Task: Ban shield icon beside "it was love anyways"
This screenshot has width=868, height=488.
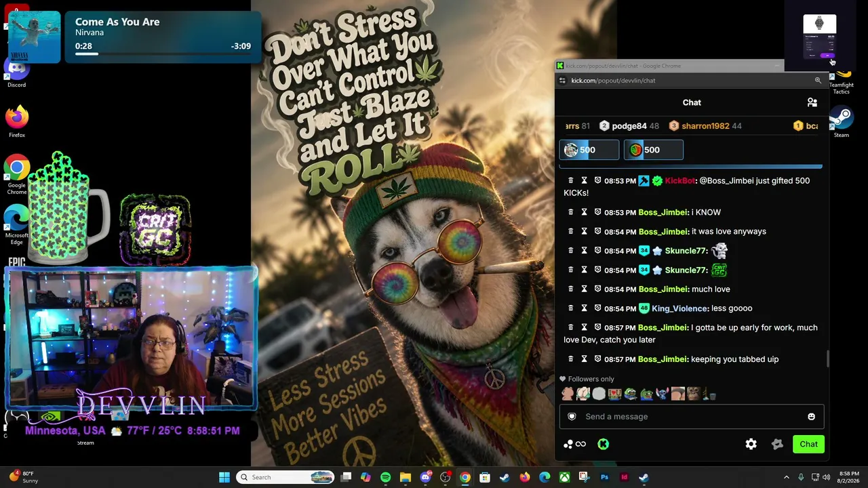Action: coord(597,231)
